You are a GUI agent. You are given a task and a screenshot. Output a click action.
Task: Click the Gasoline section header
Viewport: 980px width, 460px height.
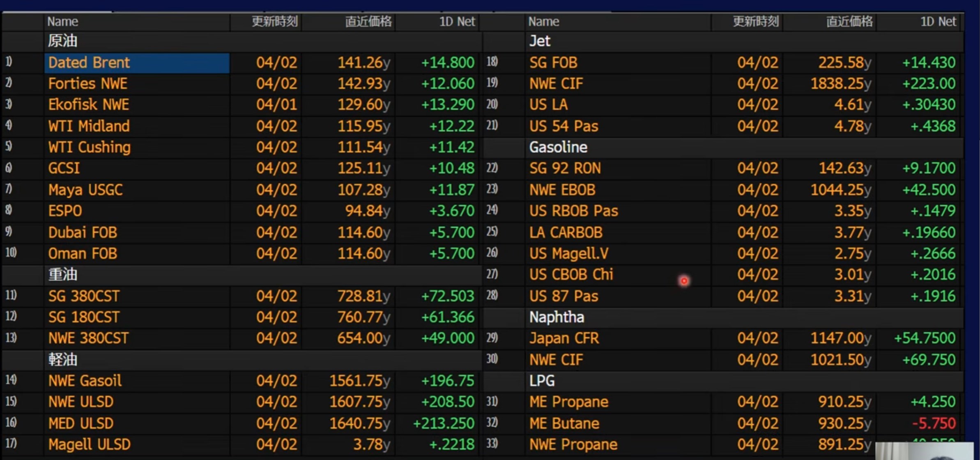[x=558, y=147]
